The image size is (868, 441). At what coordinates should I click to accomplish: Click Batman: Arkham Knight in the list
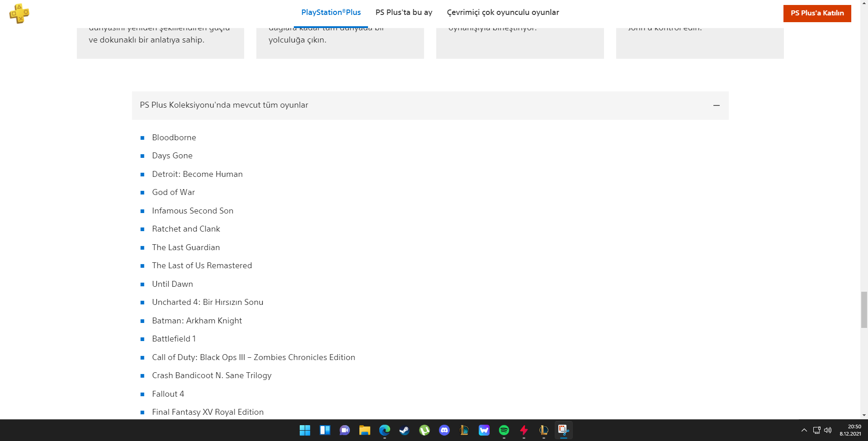(x=197, y=321)
